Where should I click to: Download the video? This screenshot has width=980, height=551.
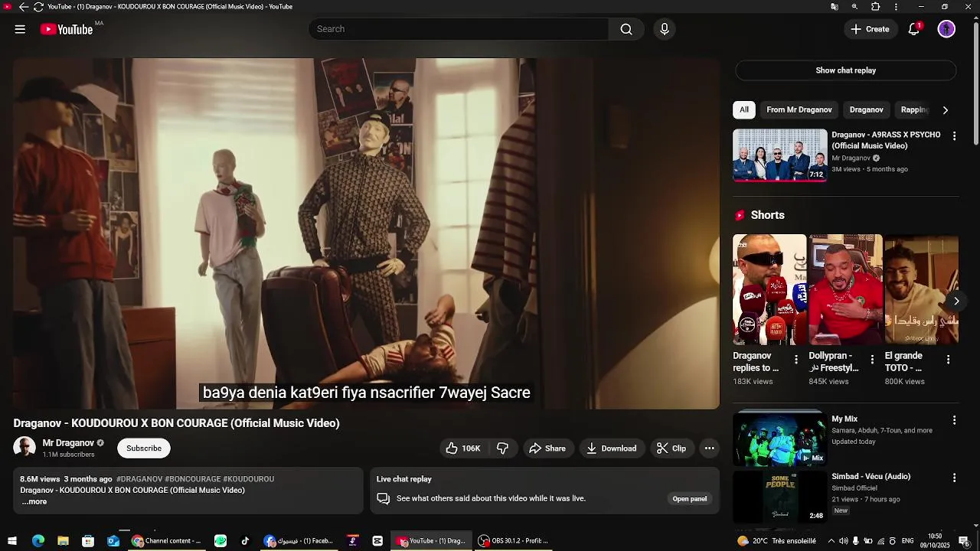click(x=612, y=448)
